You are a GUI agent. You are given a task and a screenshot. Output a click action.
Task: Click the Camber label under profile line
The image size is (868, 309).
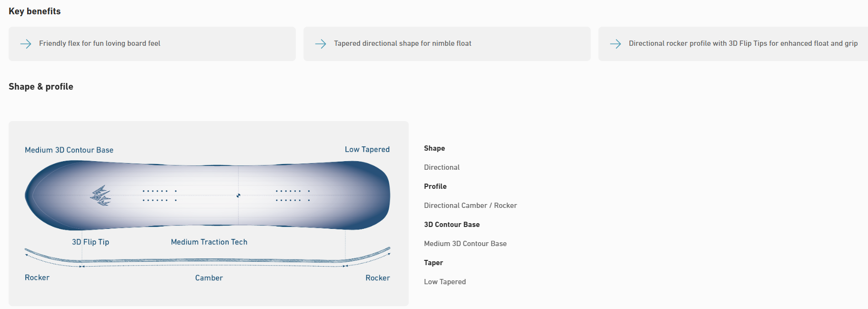(x=209, y=278)
